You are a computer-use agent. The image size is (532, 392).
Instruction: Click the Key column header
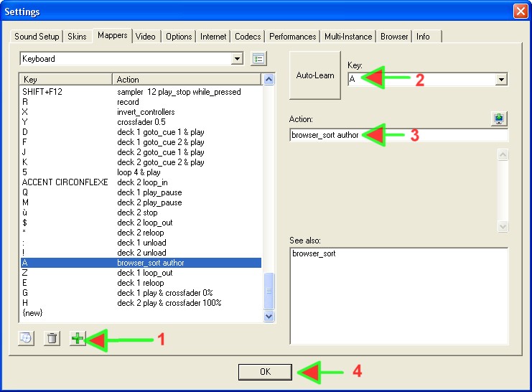click(66, 79)
